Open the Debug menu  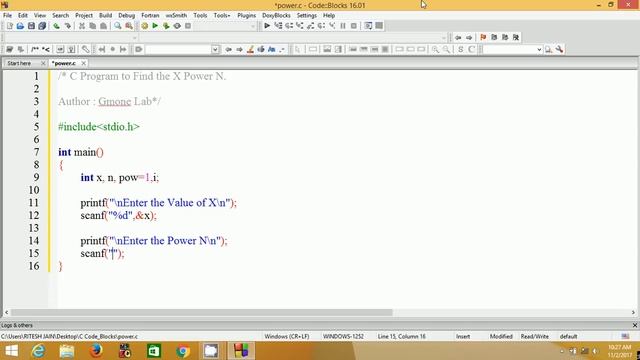127,15
